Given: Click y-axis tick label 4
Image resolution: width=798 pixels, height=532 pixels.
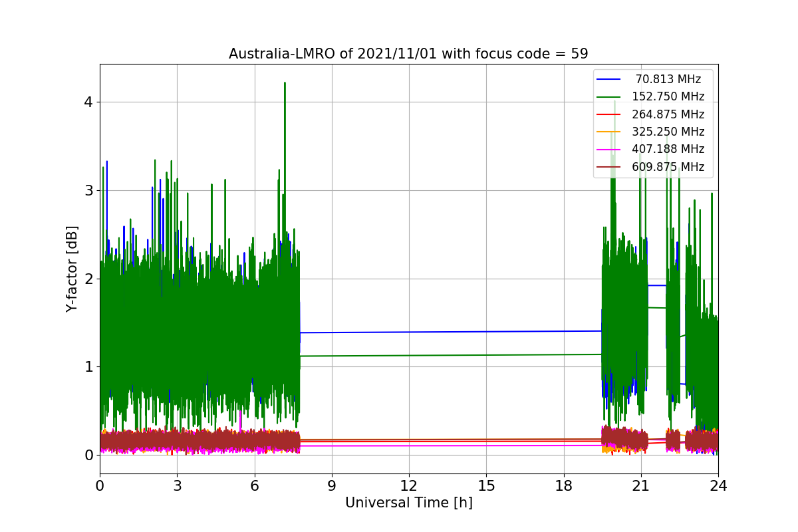Looking at the screenshot, I should point(88,102).
